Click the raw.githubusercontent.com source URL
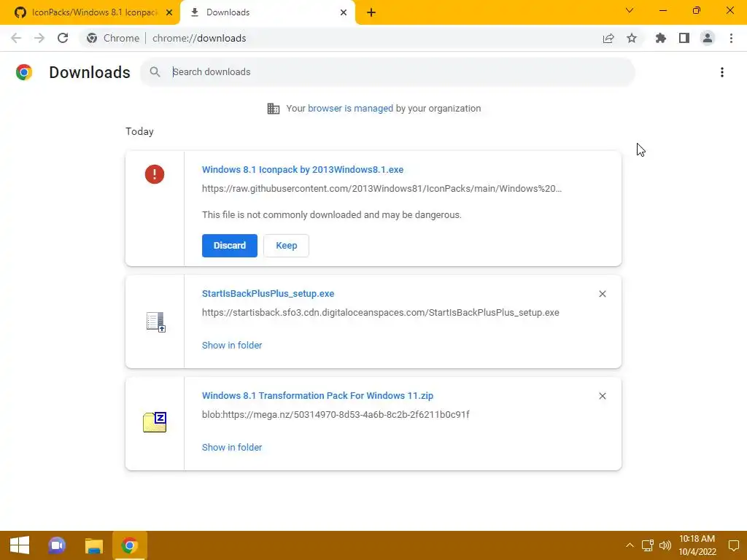The image size is (747, 560). (x=382, y=189)
